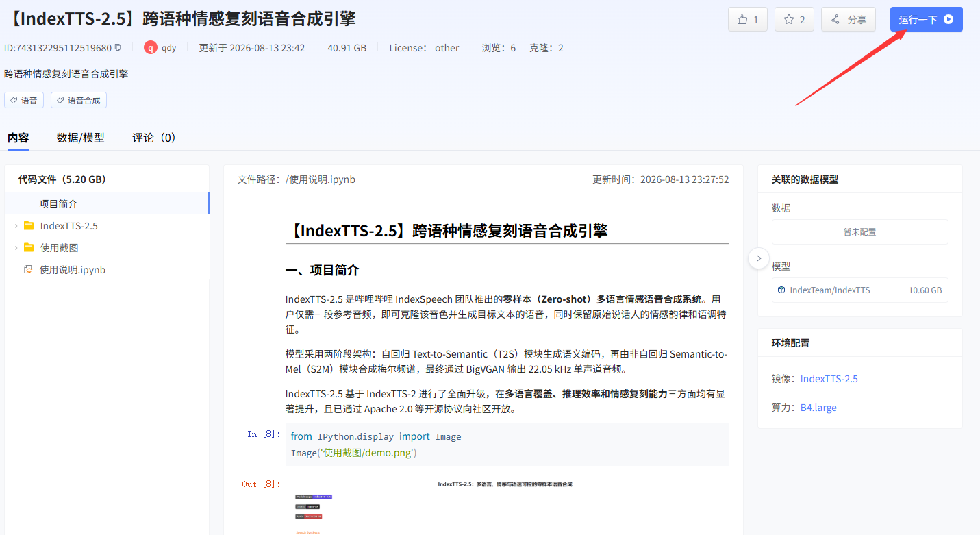Click the Out [8] output label
980x535 pixels.
(x=261, y=484)
